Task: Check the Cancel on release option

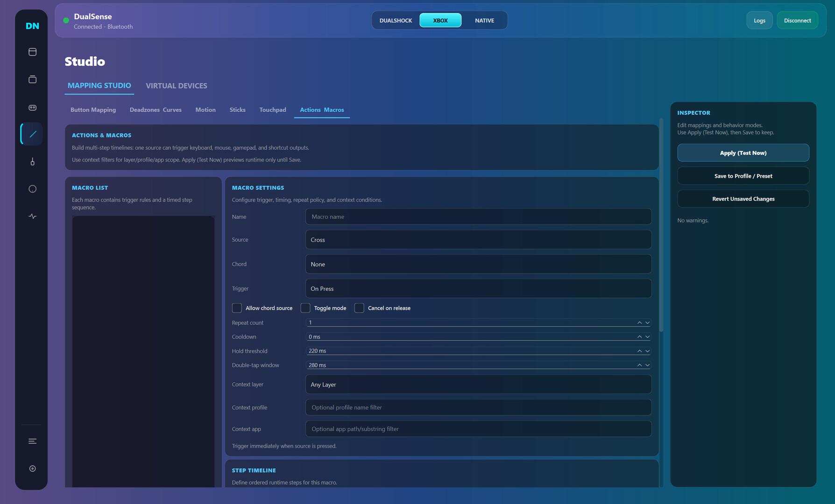Action: [359, 308]
